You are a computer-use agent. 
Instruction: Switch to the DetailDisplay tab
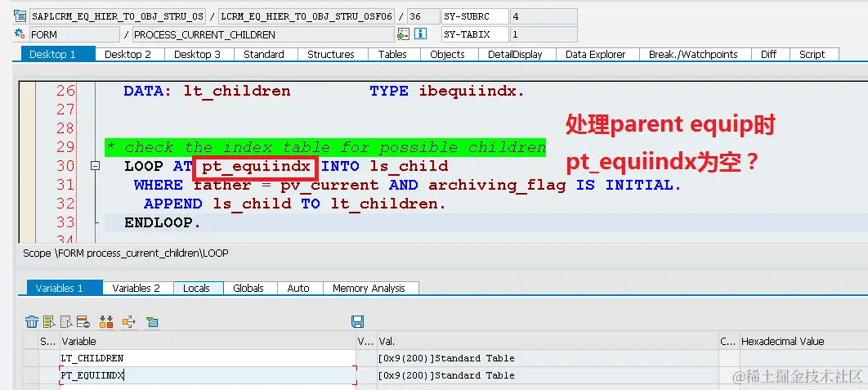click(x=516, y=54)
